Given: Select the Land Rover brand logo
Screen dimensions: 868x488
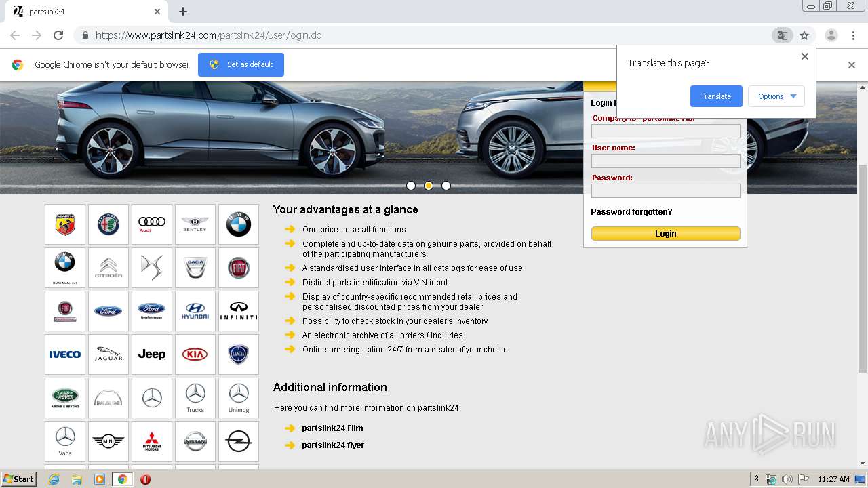Looking at the screenshot, I should tap(65, 398).
